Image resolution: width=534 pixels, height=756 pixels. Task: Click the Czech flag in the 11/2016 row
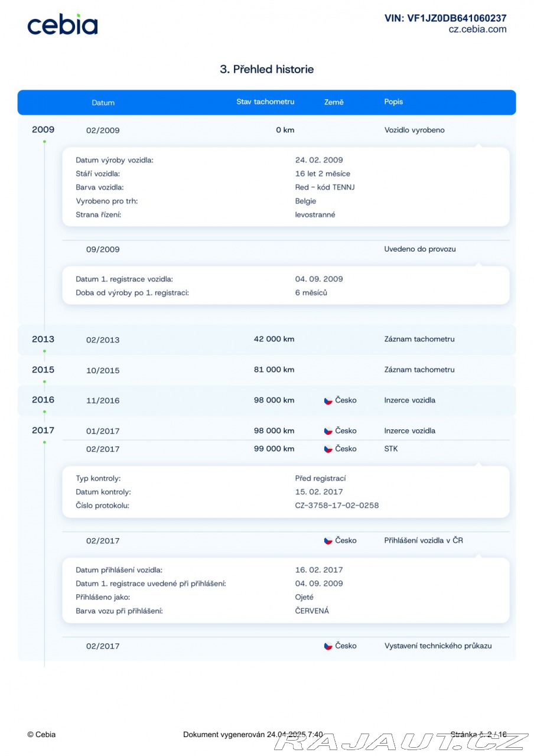point(328,400)
